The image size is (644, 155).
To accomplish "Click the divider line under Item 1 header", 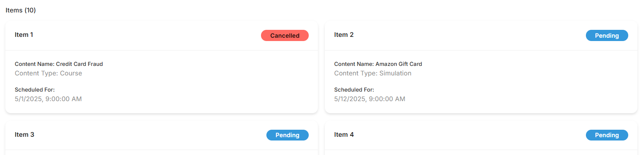I will (161, 50).
